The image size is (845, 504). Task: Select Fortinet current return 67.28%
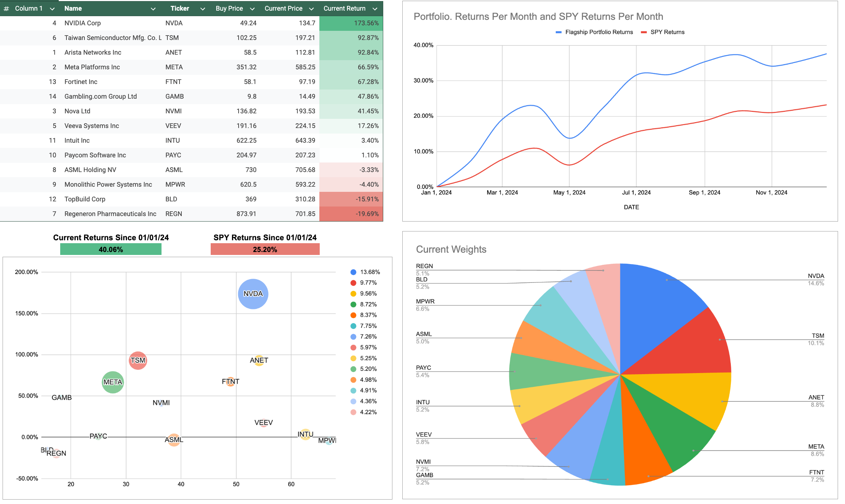pos(351,82)
